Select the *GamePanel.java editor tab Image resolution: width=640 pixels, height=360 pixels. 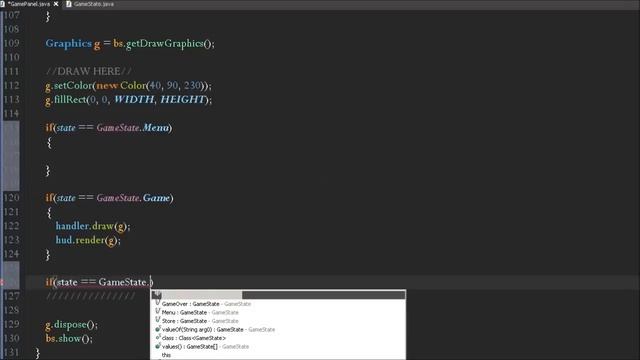pyautogui.click(x=29, y=4)
